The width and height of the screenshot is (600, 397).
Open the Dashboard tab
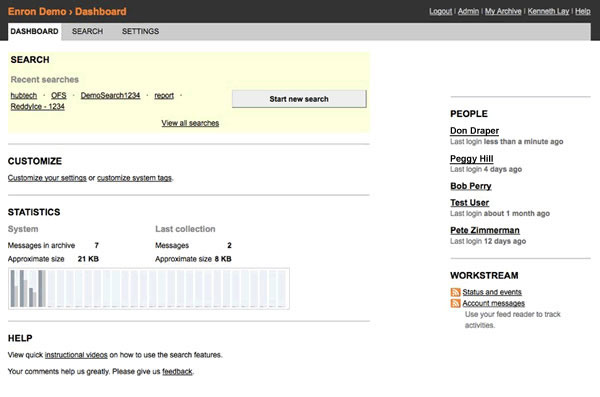pyautogui.click(x=34, y=31)
